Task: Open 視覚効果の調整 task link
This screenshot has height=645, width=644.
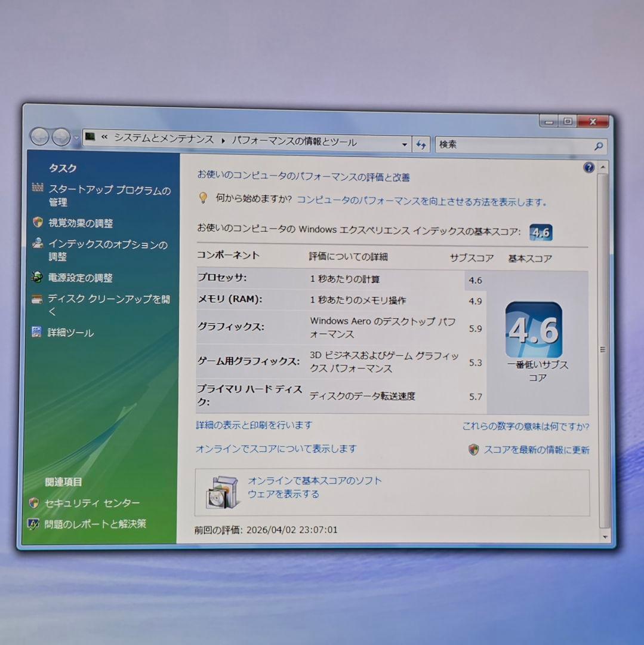Action: pos(81,223)
